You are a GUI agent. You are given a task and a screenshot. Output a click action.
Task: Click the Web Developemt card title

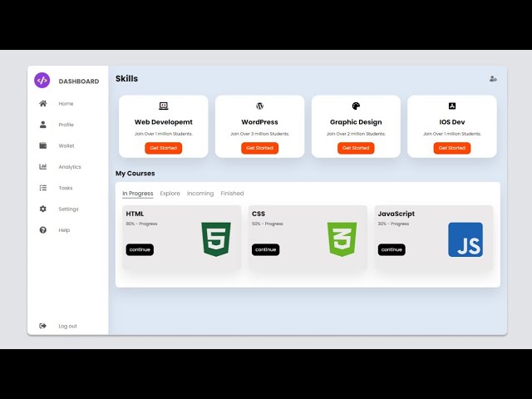tap(164, 122)
